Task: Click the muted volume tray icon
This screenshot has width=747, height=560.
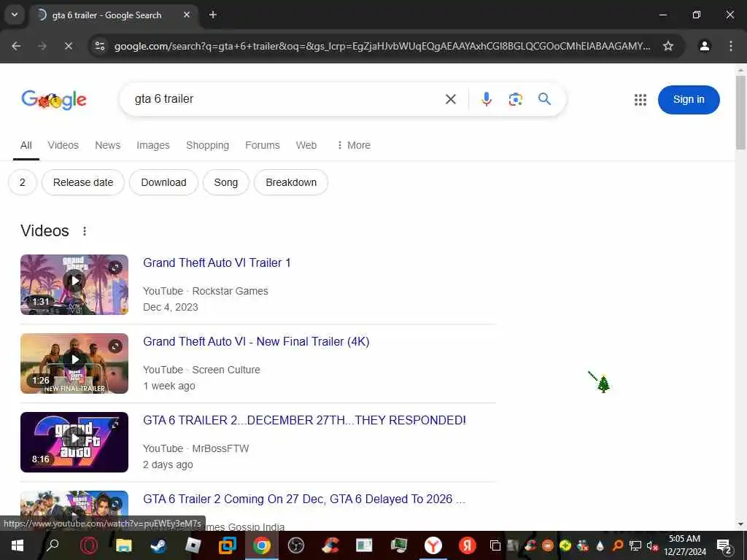Action: click(651, 545)
